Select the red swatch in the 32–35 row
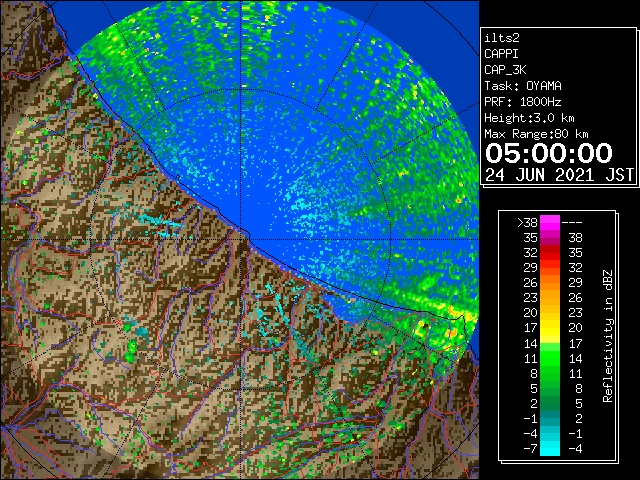The height and width of the screenshot is (480, 640). coord(550,253)
